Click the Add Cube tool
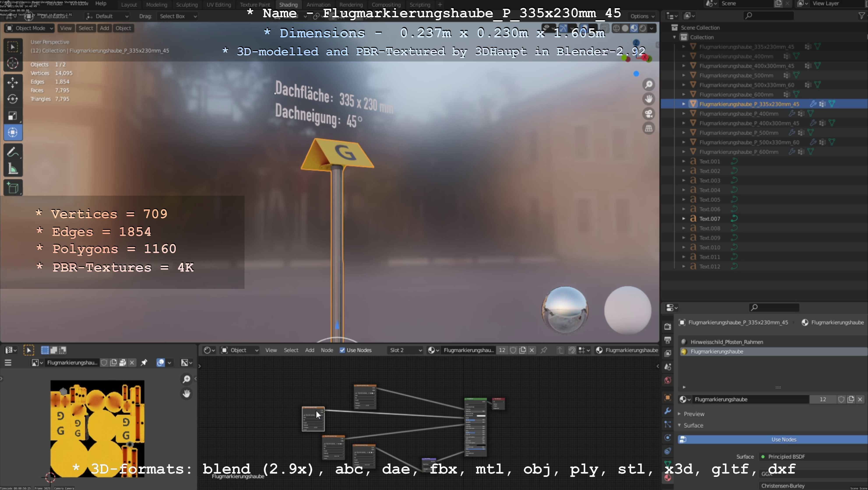The image size is (868, 490). point(13,188)
